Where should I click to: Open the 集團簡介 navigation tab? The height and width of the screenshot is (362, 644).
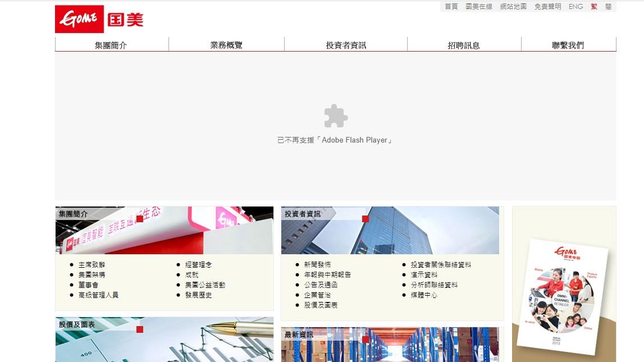(x=111, y=45)
